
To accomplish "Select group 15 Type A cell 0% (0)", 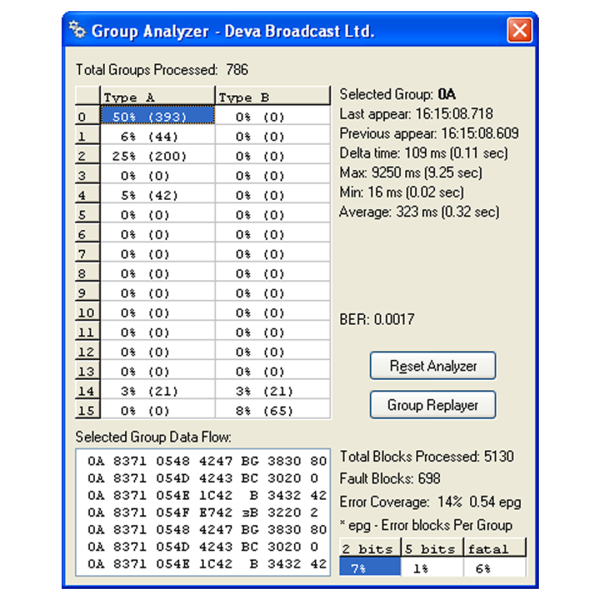I will pos(158,410).
